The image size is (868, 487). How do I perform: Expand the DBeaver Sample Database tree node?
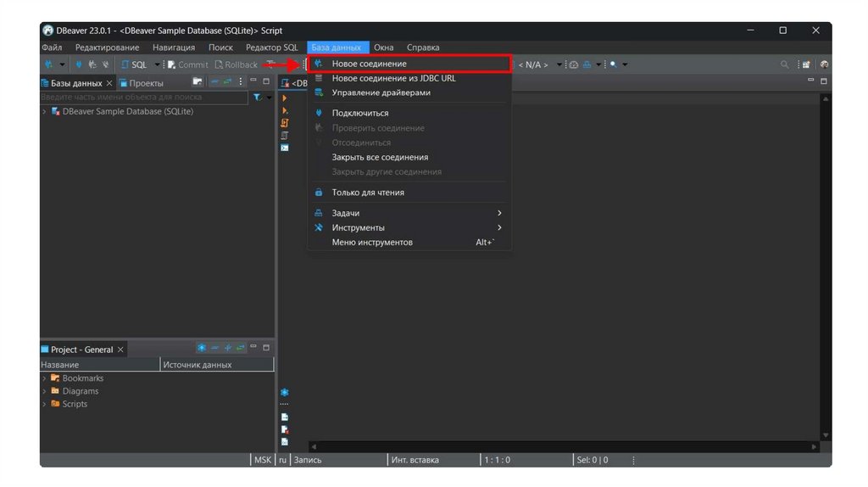[44, 112]
